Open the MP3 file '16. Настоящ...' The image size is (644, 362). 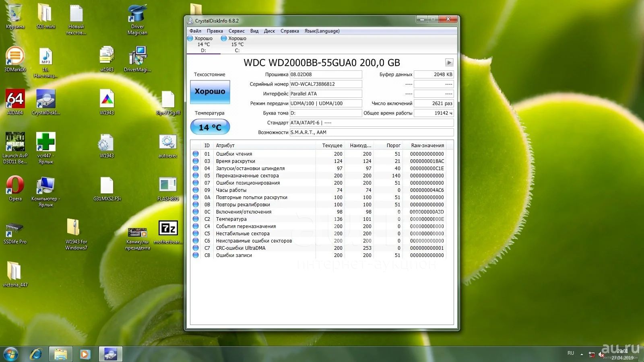45,63
